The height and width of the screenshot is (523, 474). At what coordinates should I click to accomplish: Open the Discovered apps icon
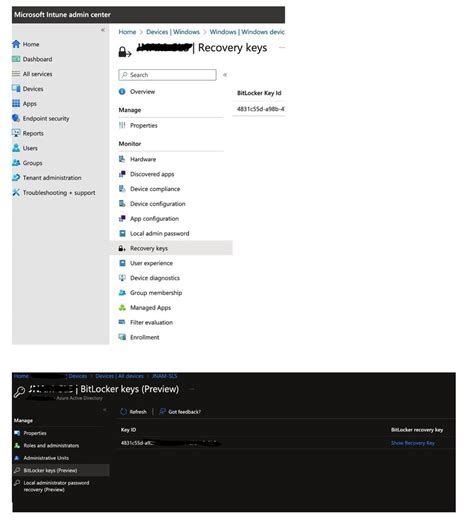click(122, 174)
